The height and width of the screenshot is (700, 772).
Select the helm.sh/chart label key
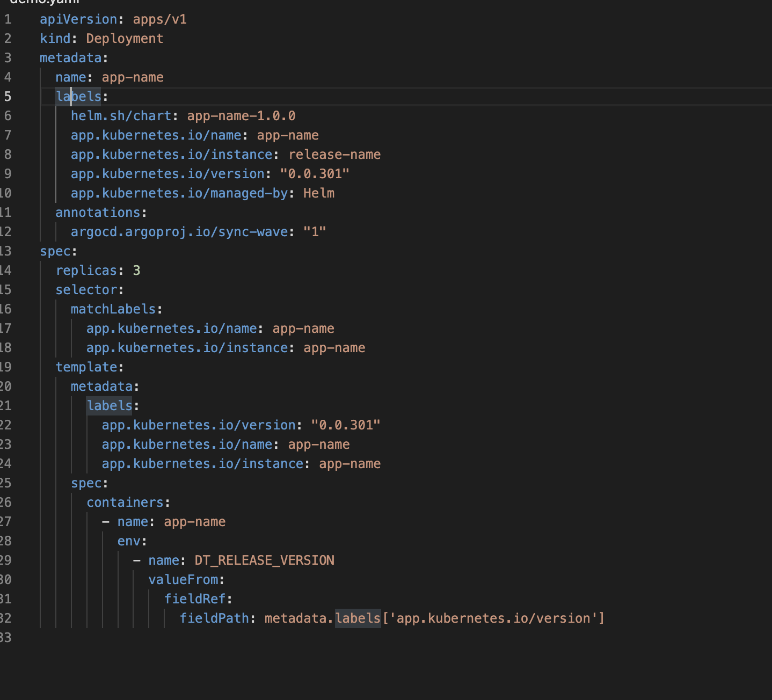click(121, 115)
